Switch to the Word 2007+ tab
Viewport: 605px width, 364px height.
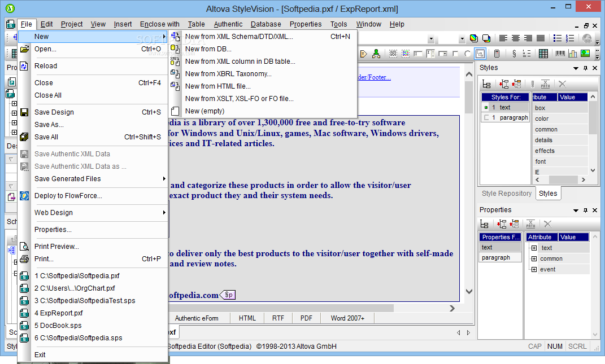click(x=347, y=318)
